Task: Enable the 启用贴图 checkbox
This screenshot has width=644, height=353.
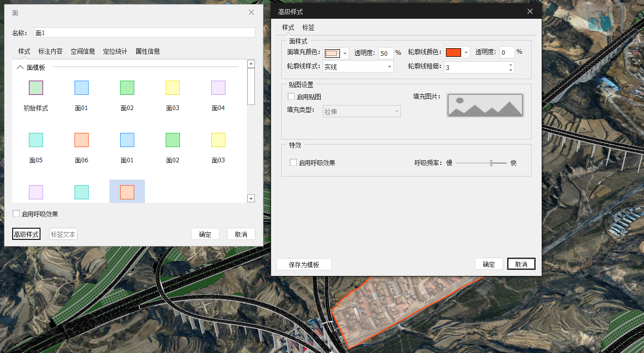Action: click(291, 96)
